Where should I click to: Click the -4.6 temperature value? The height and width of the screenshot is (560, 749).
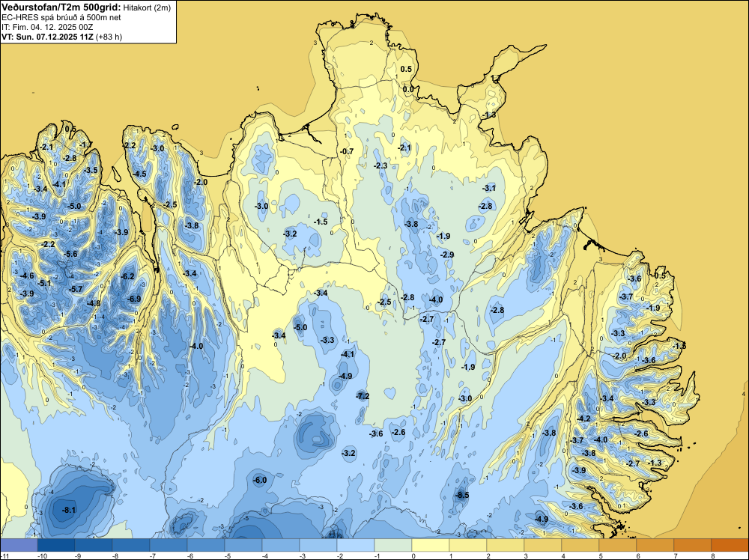[x=28, y=276]
